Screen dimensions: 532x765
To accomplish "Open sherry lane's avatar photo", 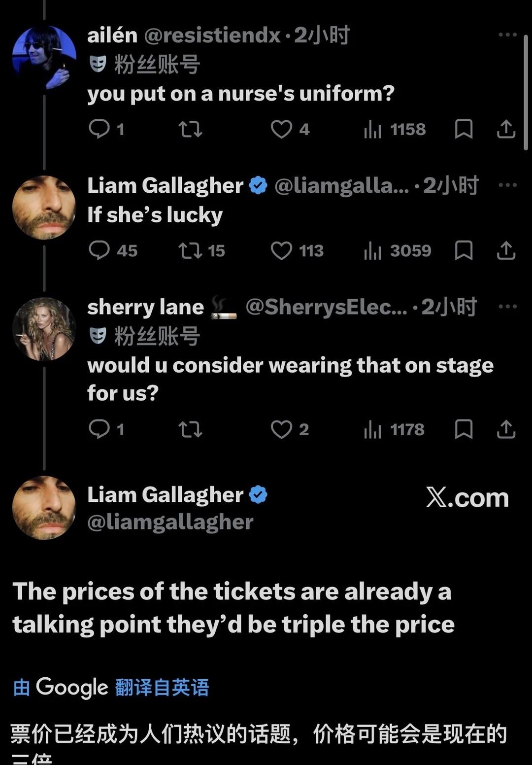I will point(44,329).
